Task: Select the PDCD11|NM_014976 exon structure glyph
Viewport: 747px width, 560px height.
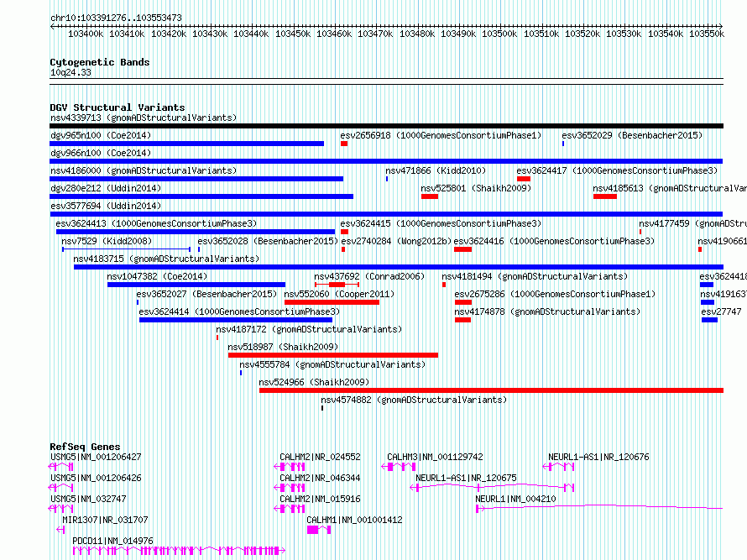Action: 179,551
